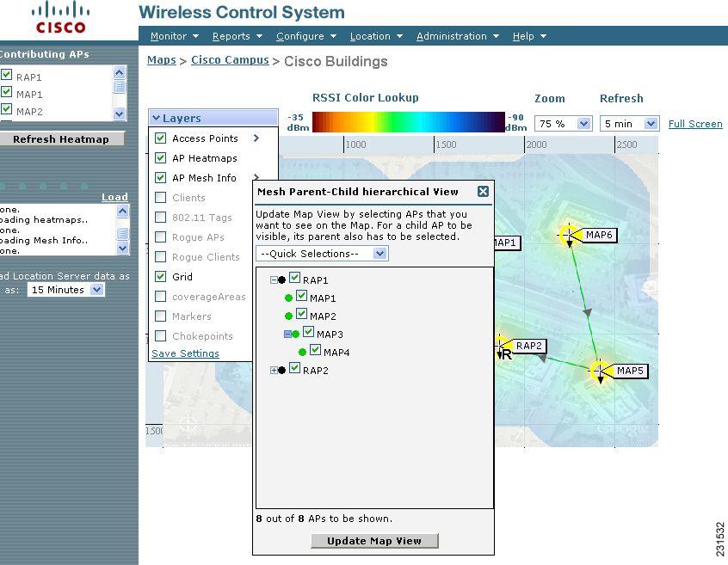Click the Load link
The height and width of the screenshot is (565, 728).
(x=114, y=197)
